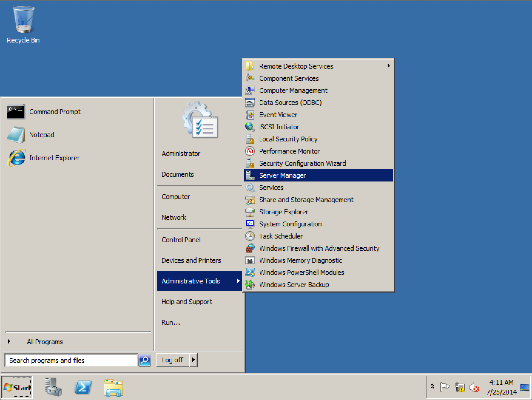Click the System Configuration icon
This screenshot has width=532, height=400.
click(250, 224)
